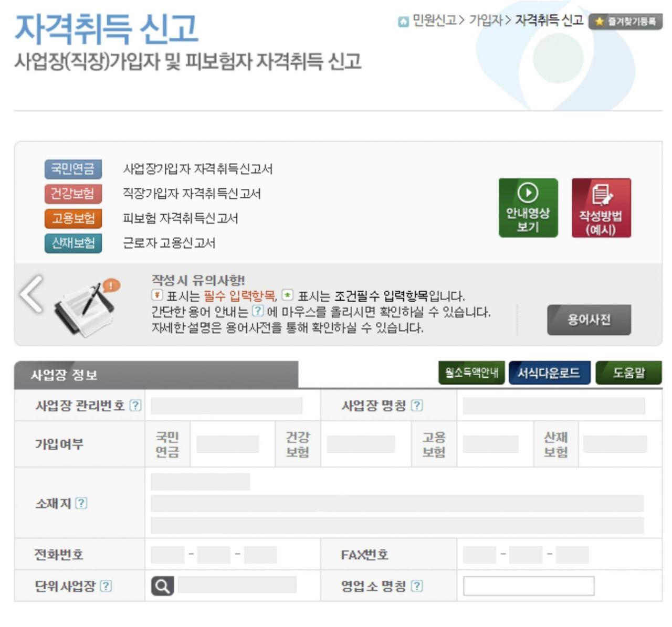Click 필수 입력항목 red text
Image resolution: width=672 pixels, height=627 pixels.
239,295
